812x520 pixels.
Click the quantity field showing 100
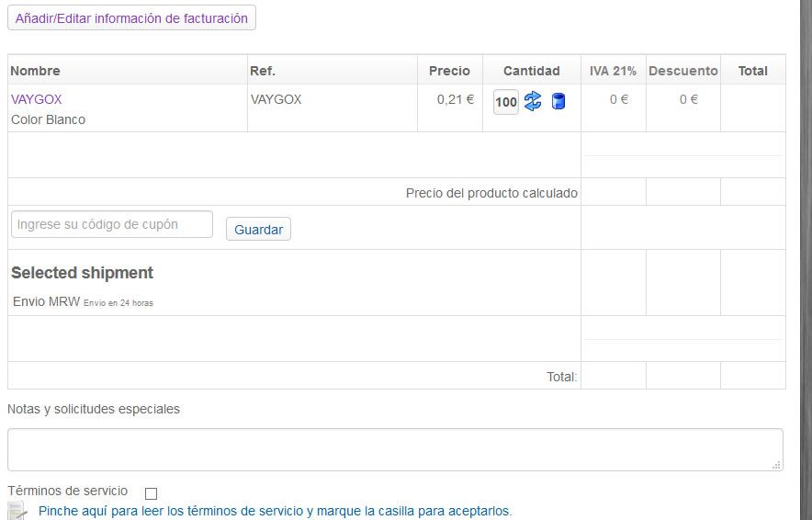click(506, 102)
